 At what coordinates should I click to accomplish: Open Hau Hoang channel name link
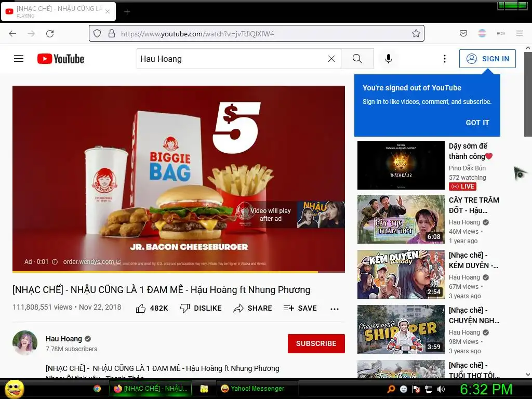(x=64, y=339)
